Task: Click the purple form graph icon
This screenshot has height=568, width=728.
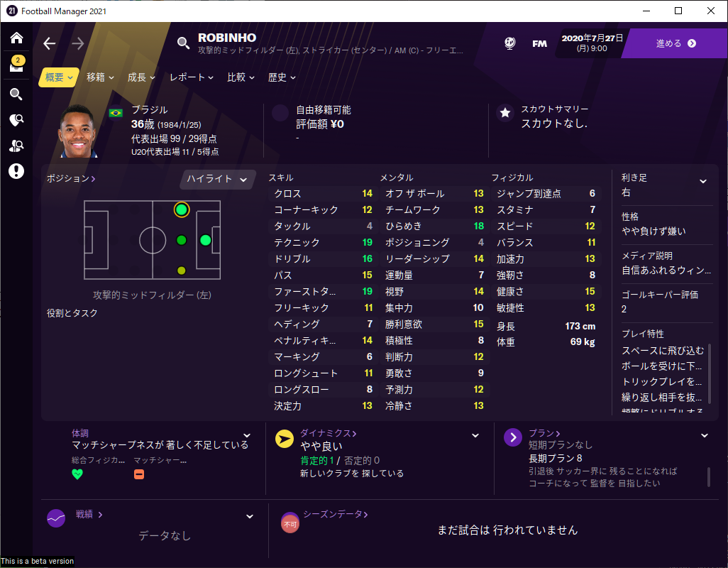Action: click(x=56, y=518)
